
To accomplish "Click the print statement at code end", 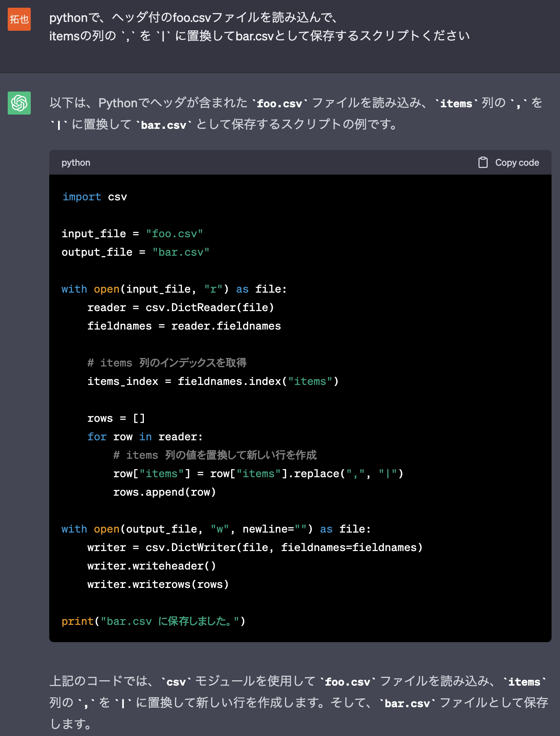I will (x=153, y=621).
